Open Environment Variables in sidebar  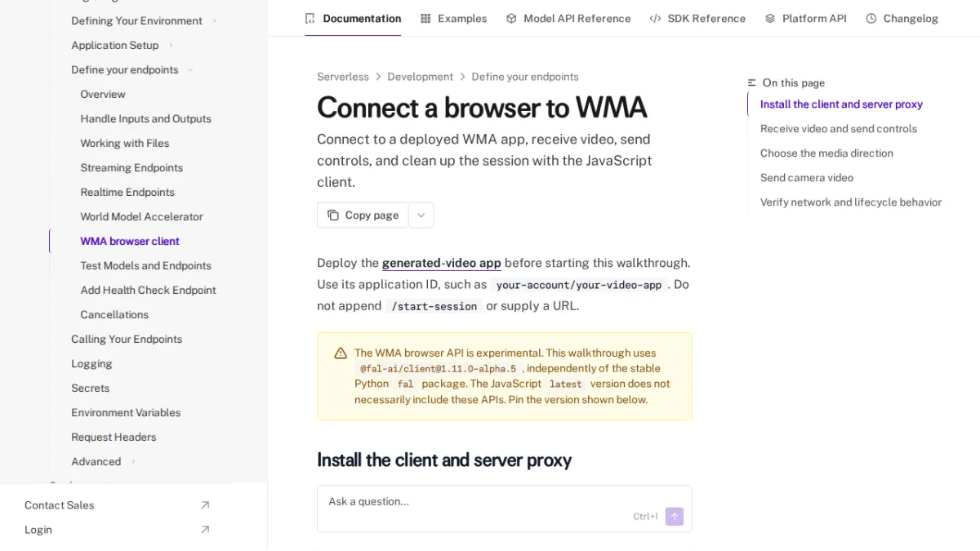126,412
